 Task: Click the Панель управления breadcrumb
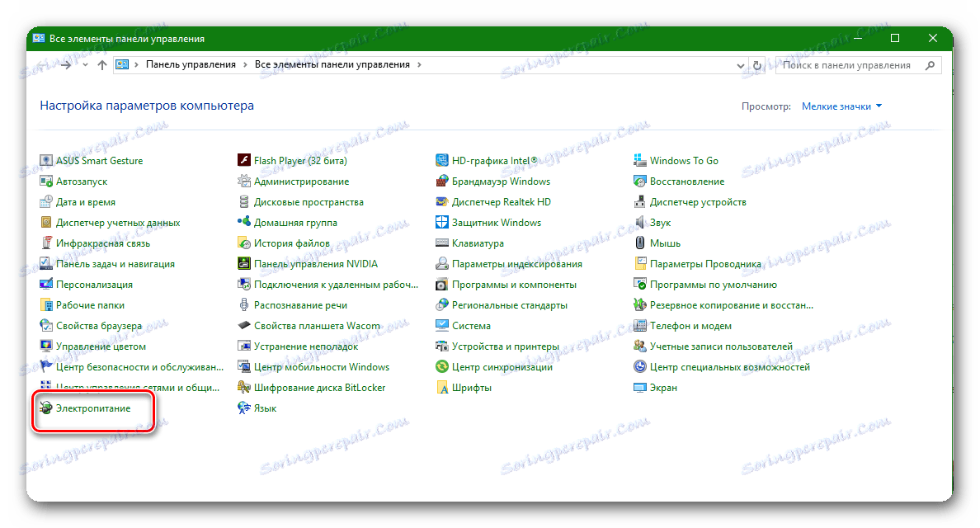[191, 64]
